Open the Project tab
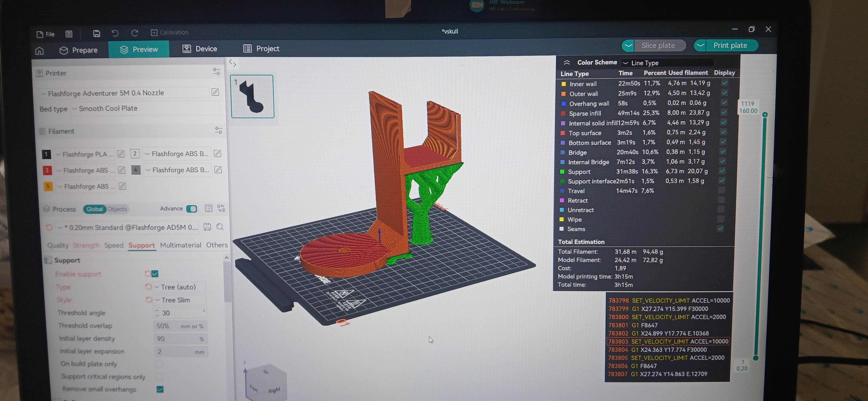 (261, 49)
